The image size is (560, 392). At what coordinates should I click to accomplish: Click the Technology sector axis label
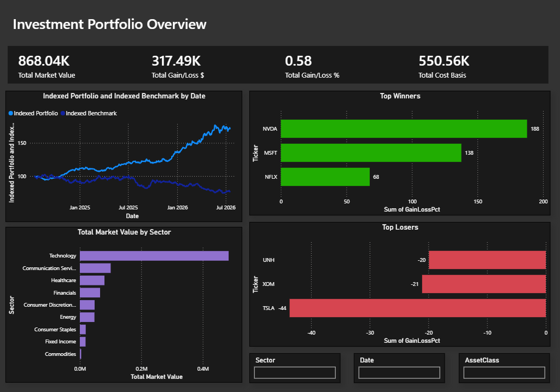click(62, 256)
